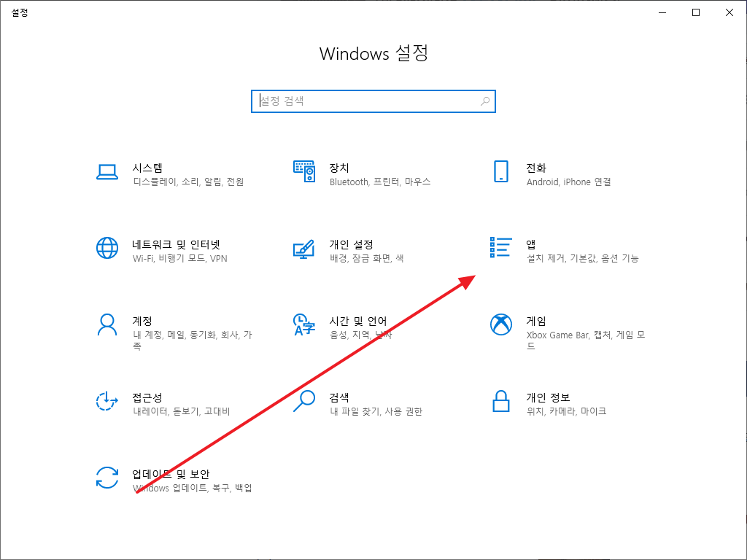Click the 장치 keyboard and speaker icon
The width and height of the screenshot is (747, 560).
coord(304,171)
